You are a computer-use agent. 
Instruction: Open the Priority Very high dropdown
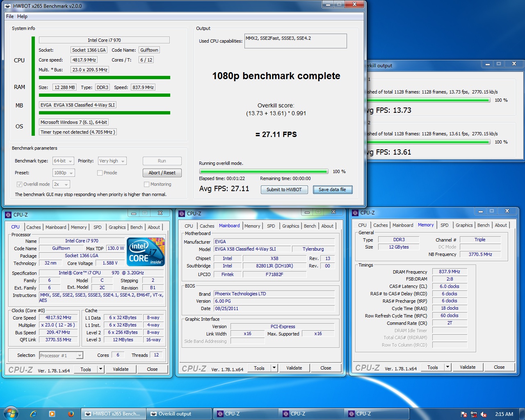click(x=112, y=161)
